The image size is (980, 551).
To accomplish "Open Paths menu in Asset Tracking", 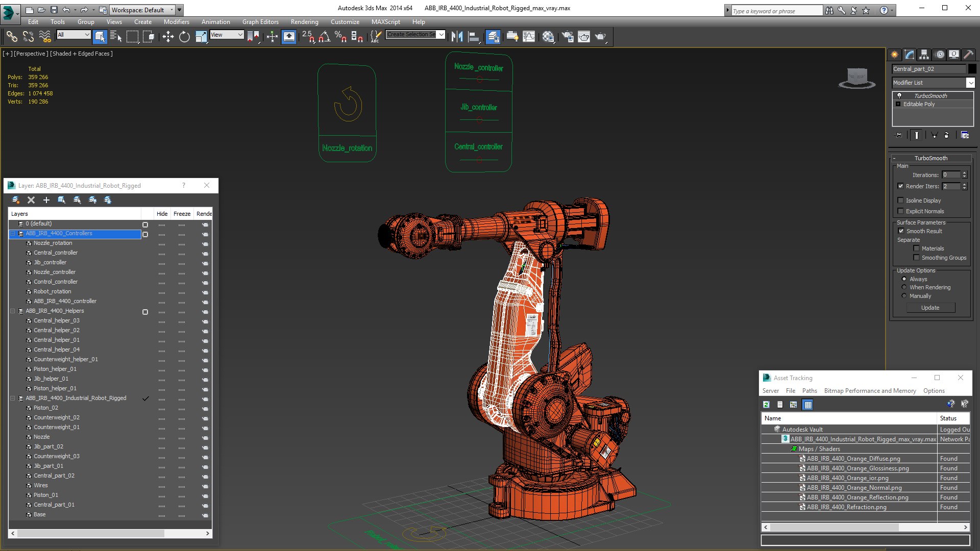I will [810, 391].
